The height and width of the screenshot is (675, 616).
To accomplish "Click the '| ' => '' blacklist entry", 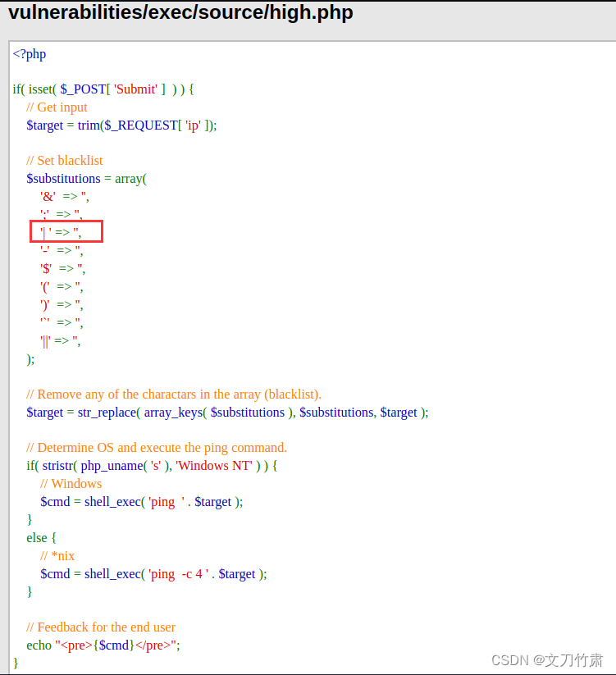I will 61,233.
